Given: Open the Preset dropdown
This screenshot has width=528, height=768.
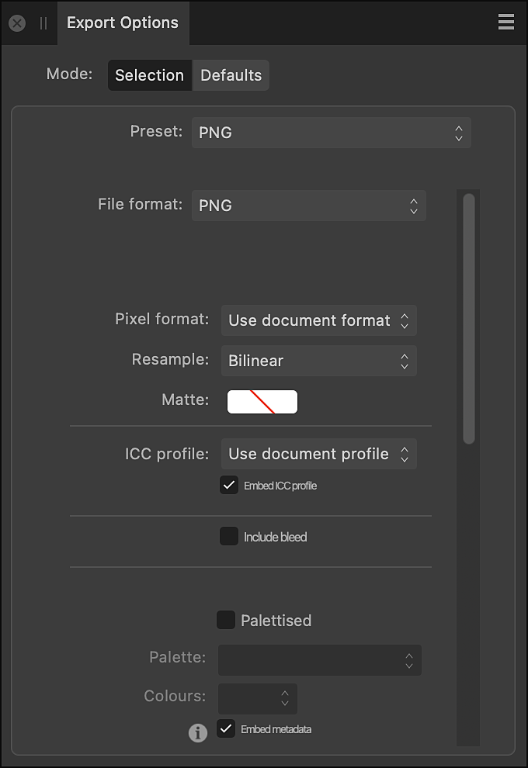Looking at the screenshot, I should click(x=331, y=133).
